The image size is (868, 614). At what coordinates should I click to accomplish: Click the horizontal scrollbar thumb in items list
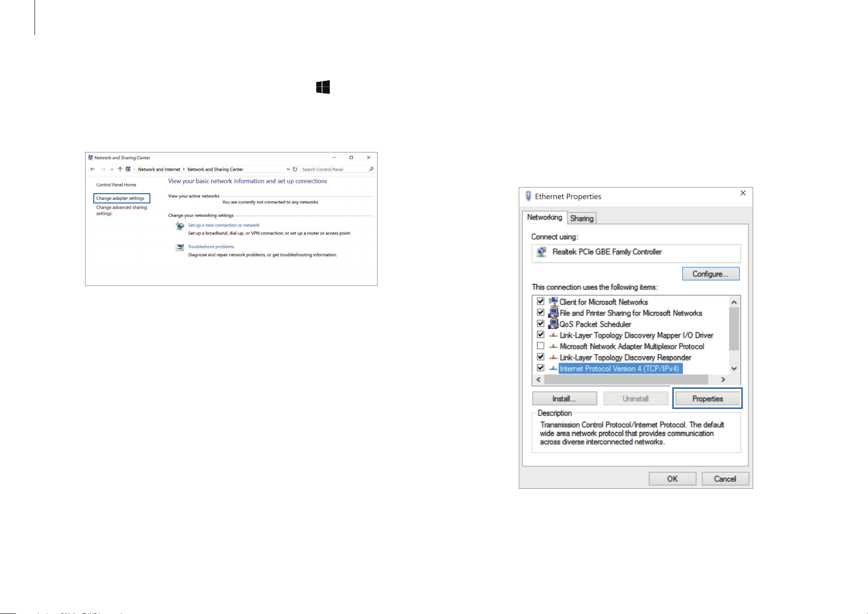click(626, 379)
